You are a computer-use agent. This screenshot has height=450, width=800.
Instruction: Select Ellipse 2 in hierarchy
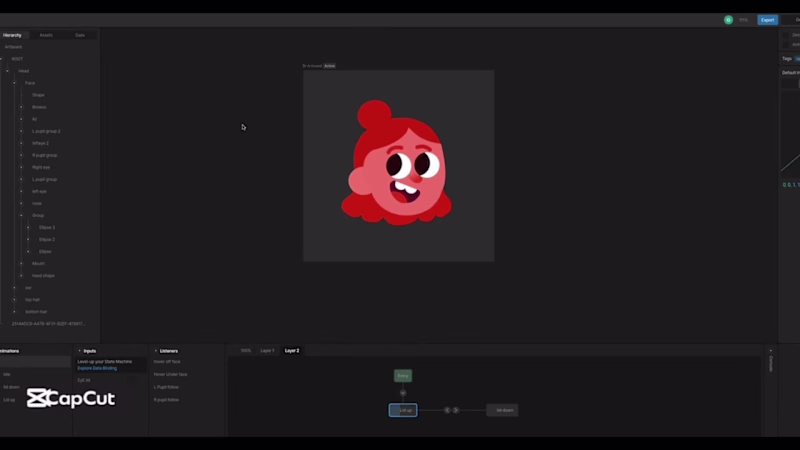tap(49, 239)
